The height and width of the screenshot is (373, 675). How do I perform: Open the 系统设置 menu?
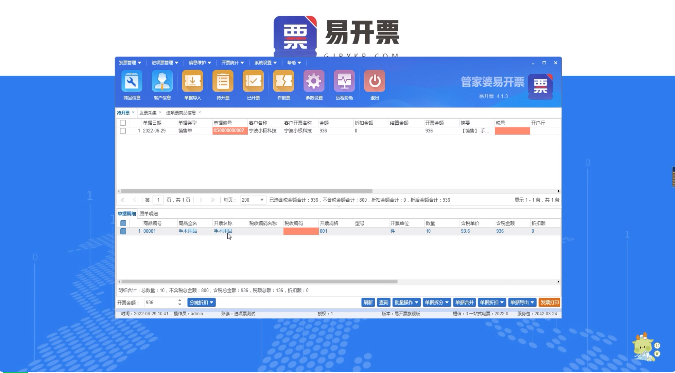pyautogui.click(x=265, y=63)
